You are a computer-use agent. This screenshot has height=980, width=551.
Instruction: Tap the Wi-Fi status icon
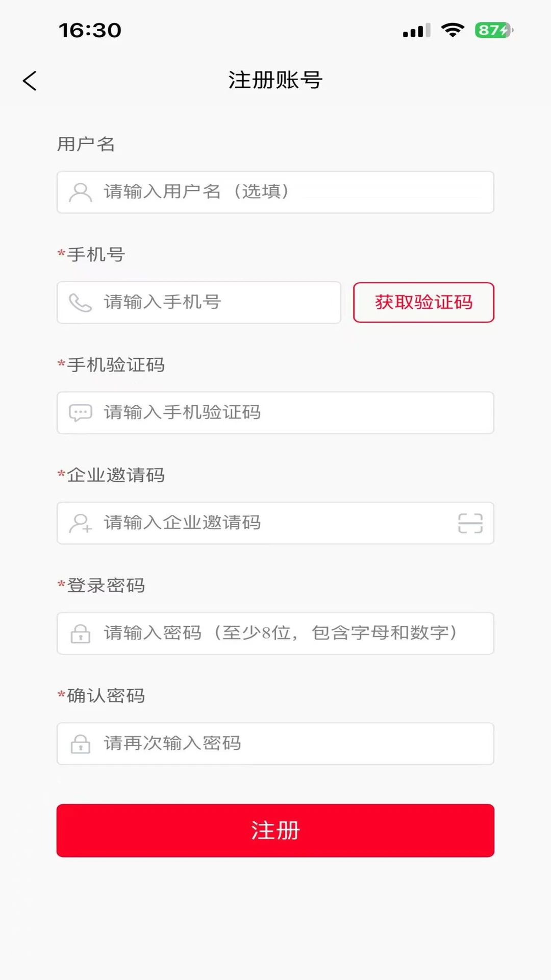(453, 30)
